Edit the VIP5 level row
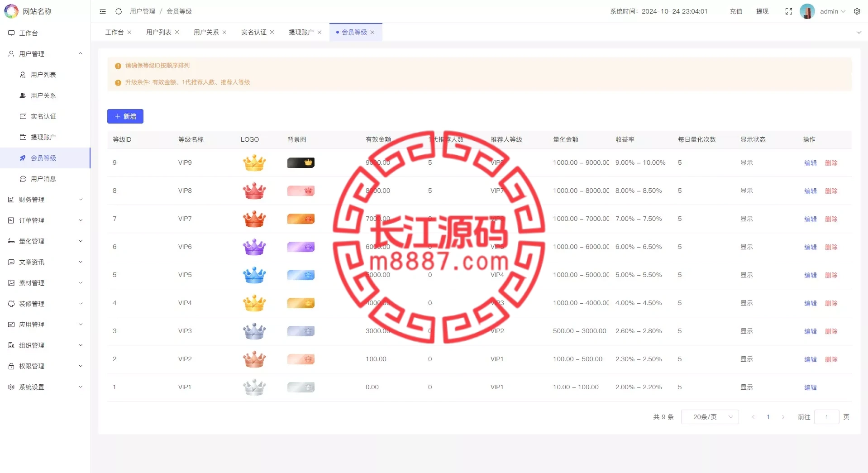 pos(811,275)
